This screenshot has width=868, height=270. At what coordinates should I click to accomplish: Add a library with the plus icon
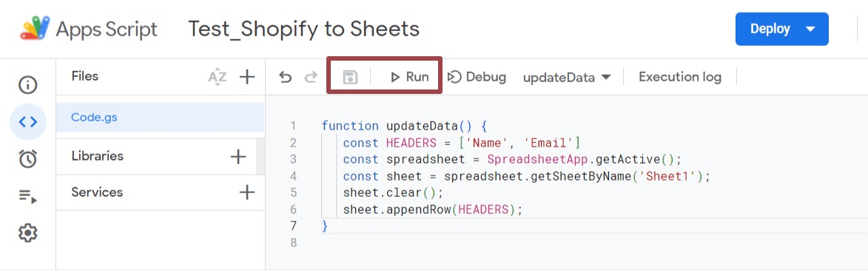pyautogui.click(x=238, y=157)
